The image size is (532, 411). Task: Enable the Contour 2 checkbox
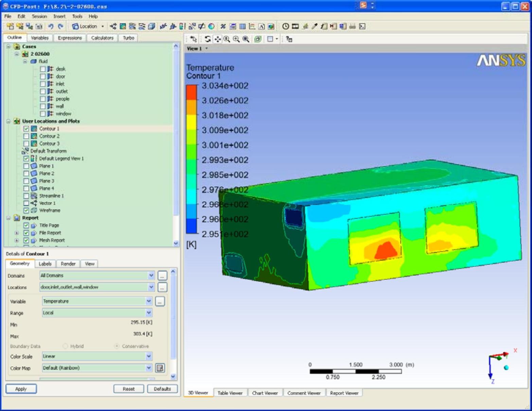(26, 136)
